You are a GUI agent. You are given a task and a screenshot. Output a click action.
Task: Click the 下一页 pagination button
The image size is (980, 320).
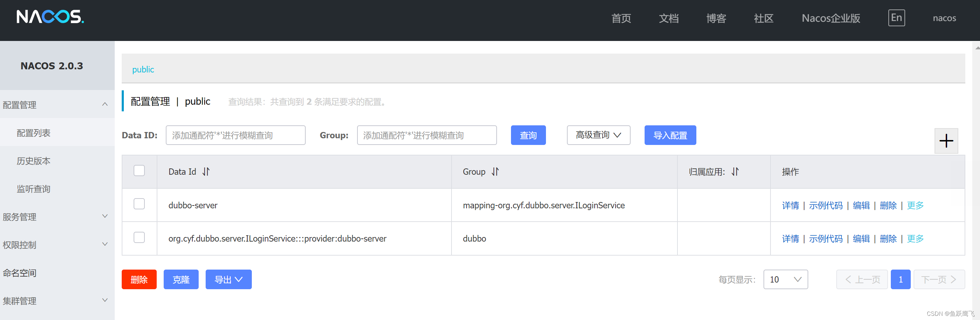coord(939,280)
